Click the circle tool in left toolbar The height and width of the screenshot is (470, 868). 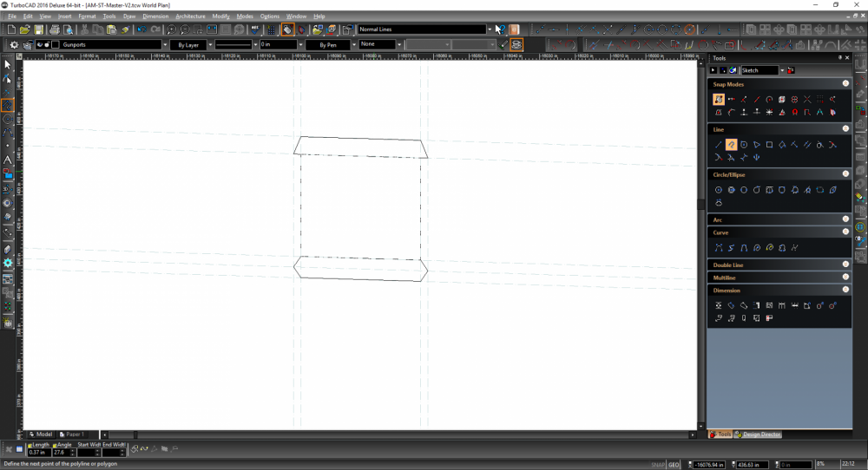(x=8, y=119)
